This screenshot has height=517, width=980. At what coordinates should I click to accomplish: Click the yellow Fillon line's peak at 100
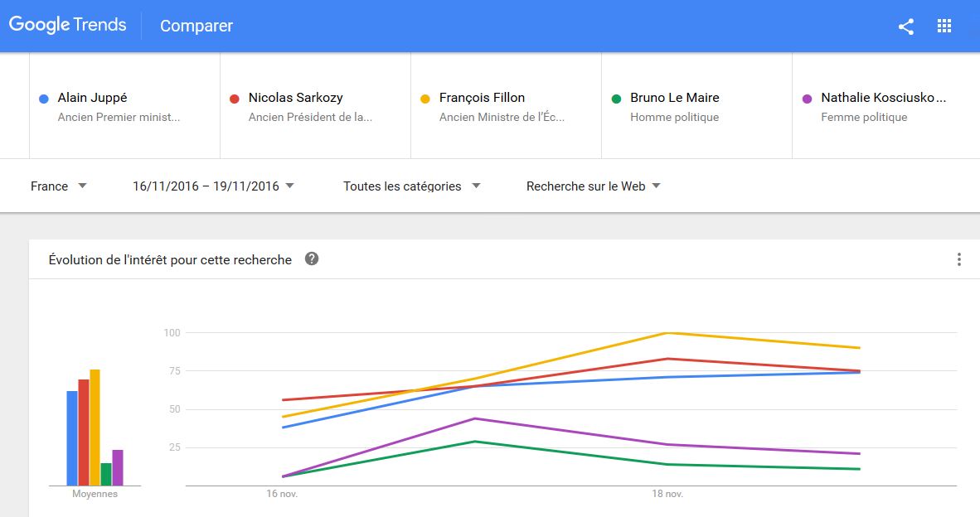[x=667, y=333]
